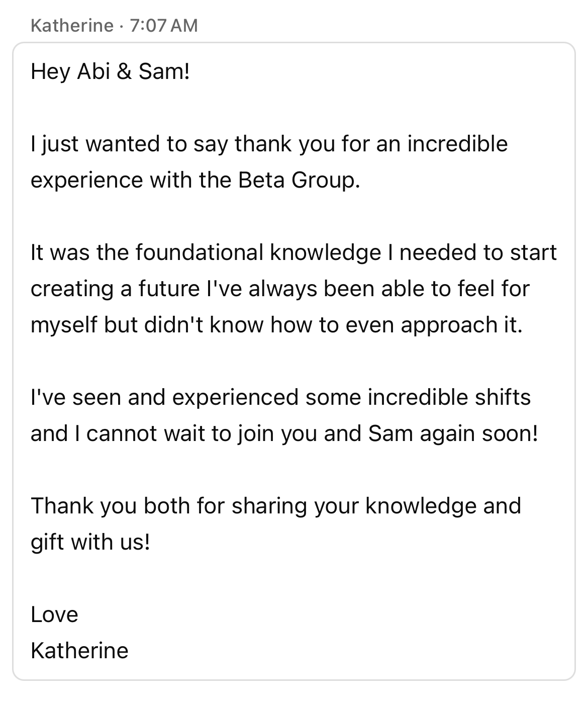Screen dimensions: 588x703
Task: Click the line "gift with us!"
Action: pos(90,542)
